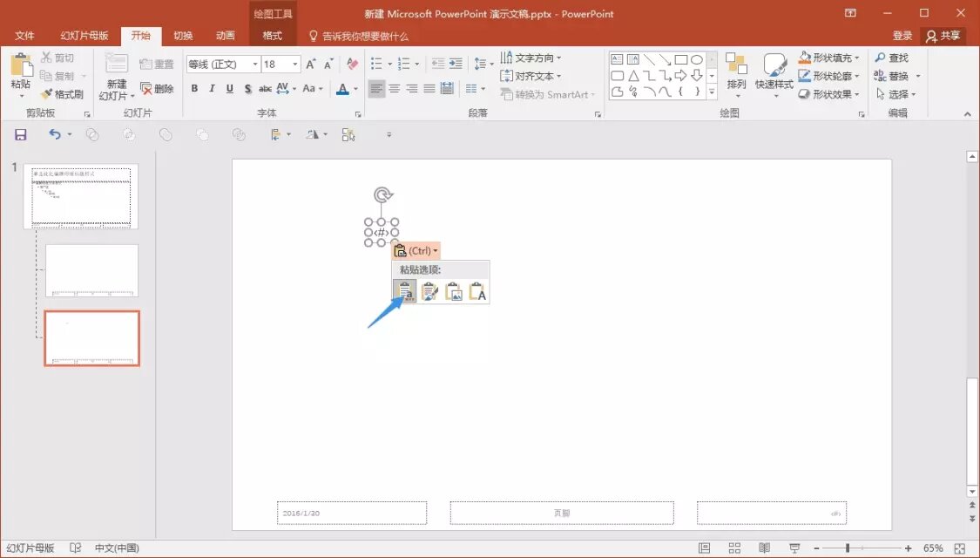Open the File tab
This screenshot has height=558, width=980.
24,36
